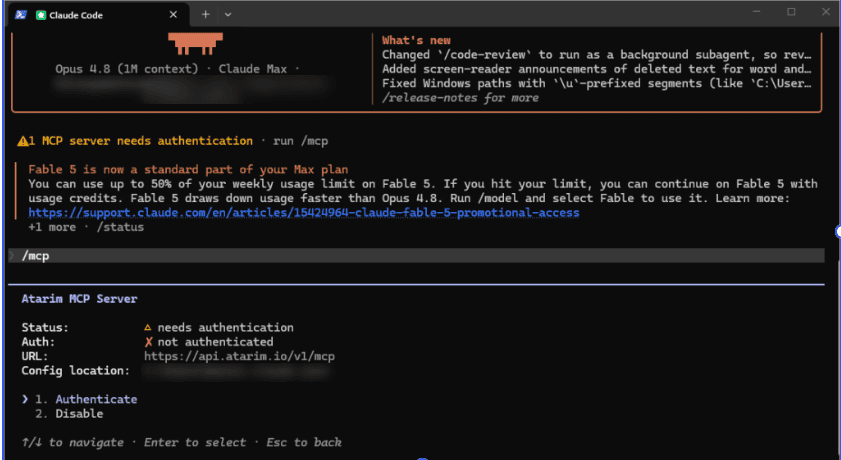Open a new terminal tab
The height and width of the screenshot is (460, 841).
pyautogui.click(x=205, y=15)
